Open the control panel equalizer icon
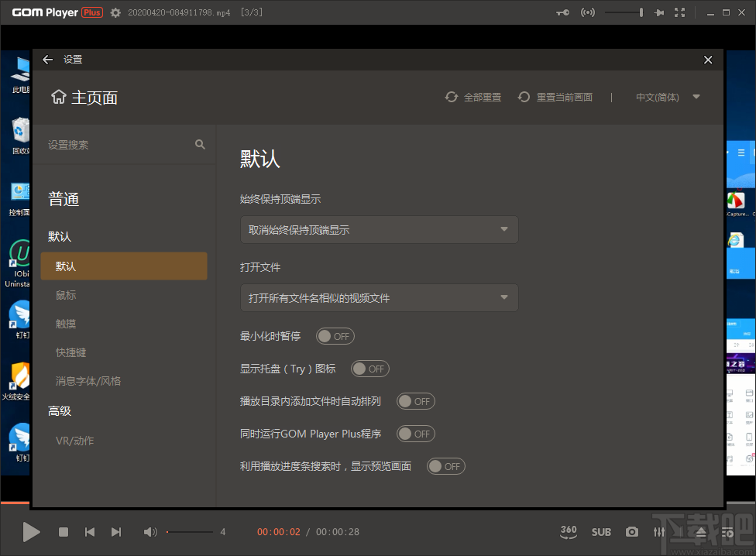 [x=659, y=532]
